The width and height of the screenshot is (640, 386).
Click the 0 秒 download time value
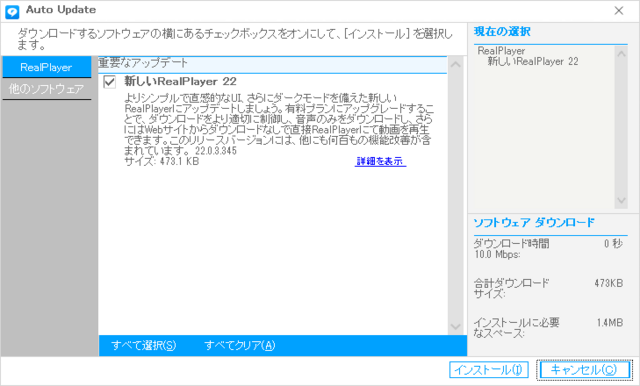point(613,244)
